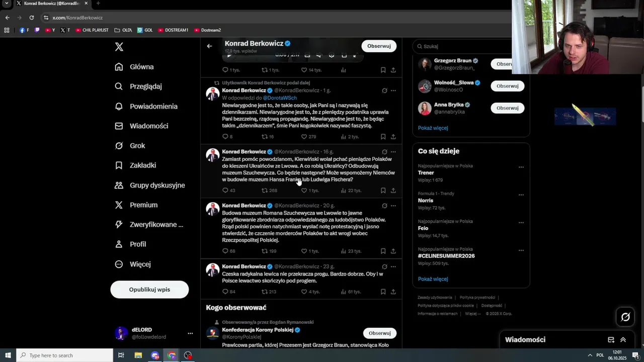The image size is (644, 362).
Task: Open Grok in sidebar
Action: tap(130, 146)
